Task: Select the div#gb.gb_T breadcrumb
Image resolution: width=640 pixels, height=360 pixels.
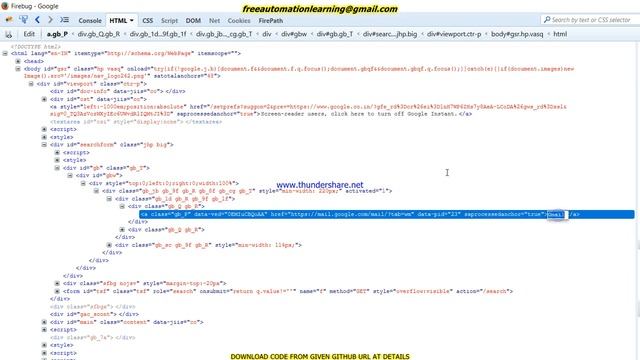Action: pyautogui.click(x=335, y=34)
